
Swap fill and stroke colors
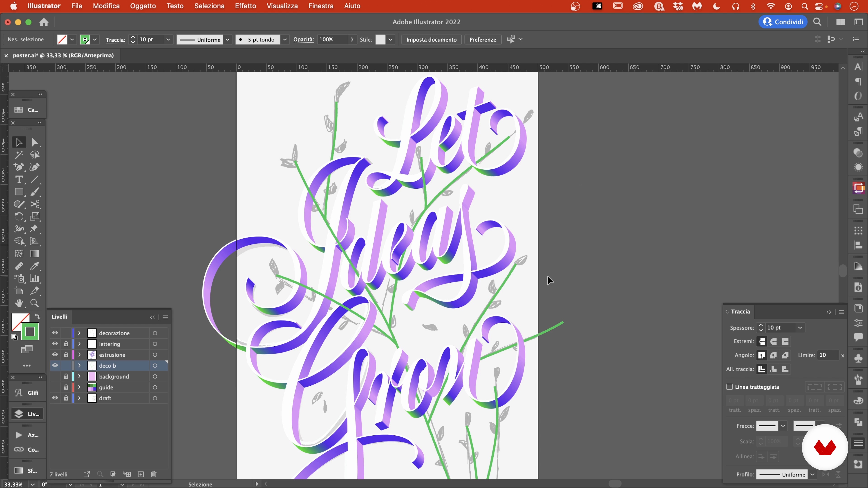pyautogui.click(x=37, y=317)
